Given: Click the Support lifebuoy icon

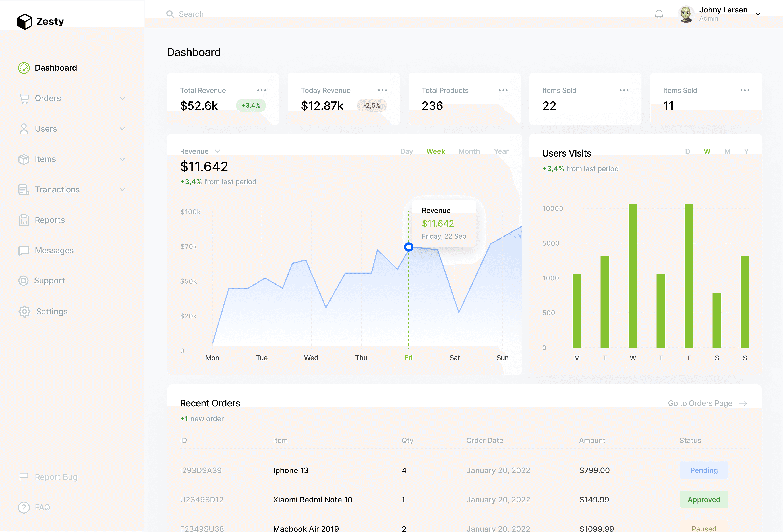Looking at the screenshot, I should (x=23, y=280).
